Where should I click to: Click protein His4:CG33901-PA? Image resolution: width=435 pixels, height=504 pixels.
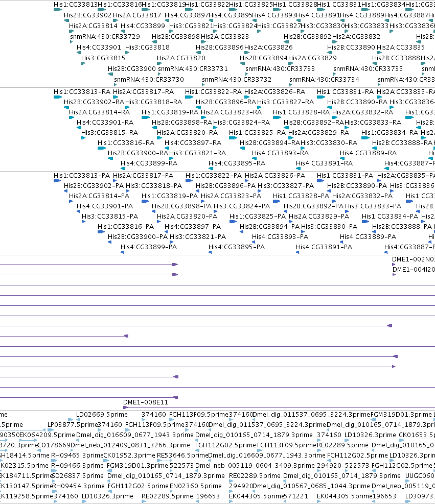(x=105, y=206)
